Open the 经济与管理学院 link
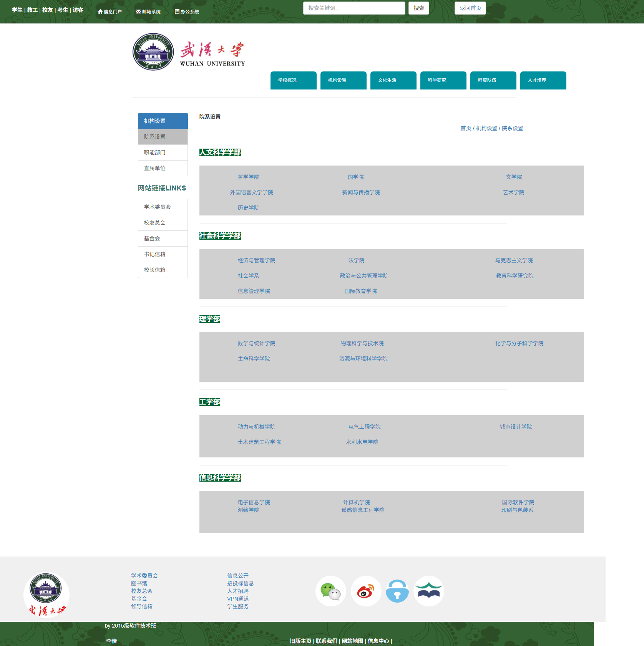 [256, 260]
